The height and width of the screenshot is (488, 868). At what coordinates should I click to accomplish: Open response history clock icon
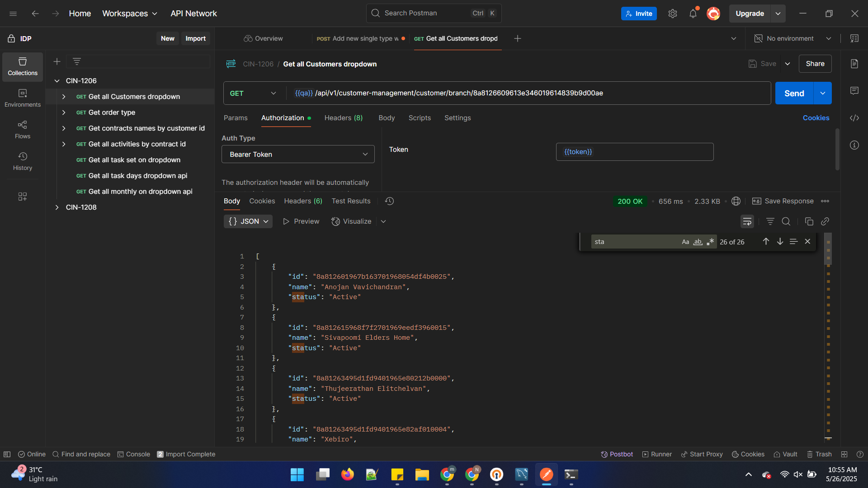coord(389,201)
